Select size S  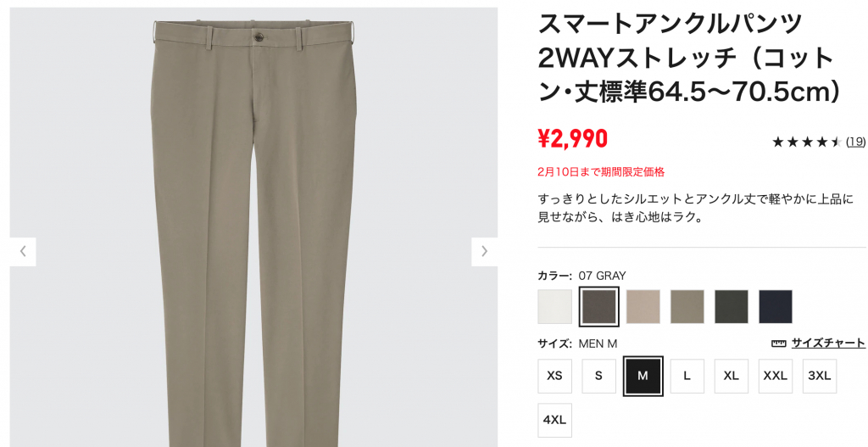[x=599, y=376]
